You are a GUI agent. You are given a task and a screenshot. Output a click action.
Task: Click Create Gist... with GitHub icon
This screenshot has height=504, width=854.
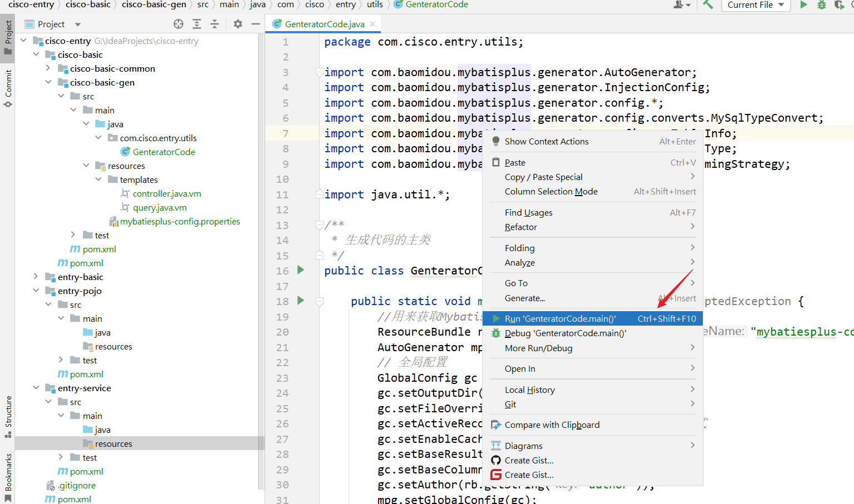coord(593,461)
